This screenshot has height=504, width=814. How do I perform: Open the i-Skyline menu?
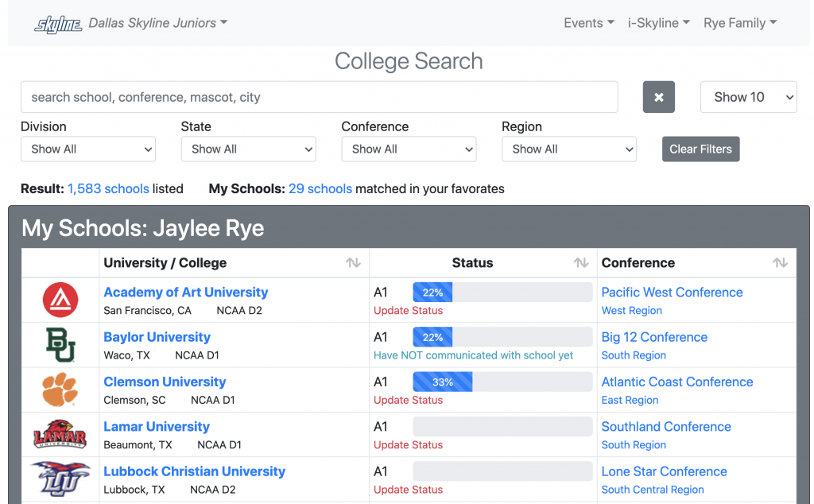tap(659, 23)
